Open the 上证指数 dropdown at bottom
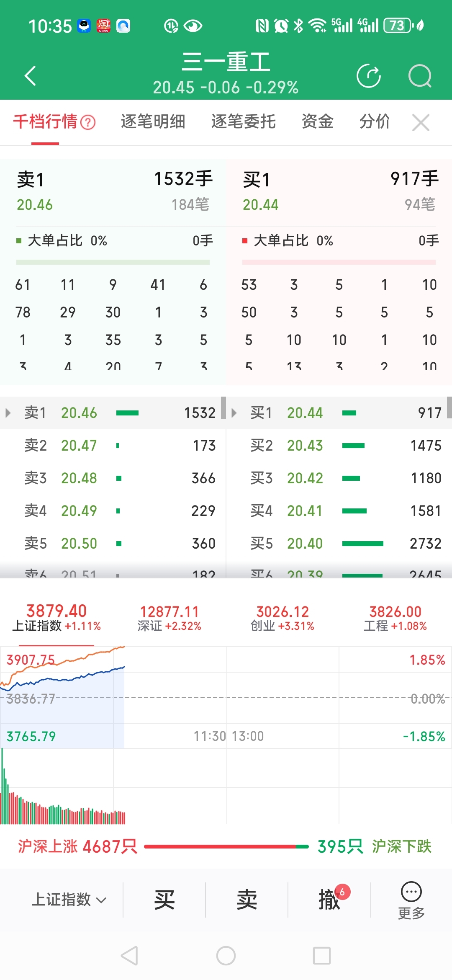Image resolution: width=452 pixels, height=980 pixels. pos(69,899)
